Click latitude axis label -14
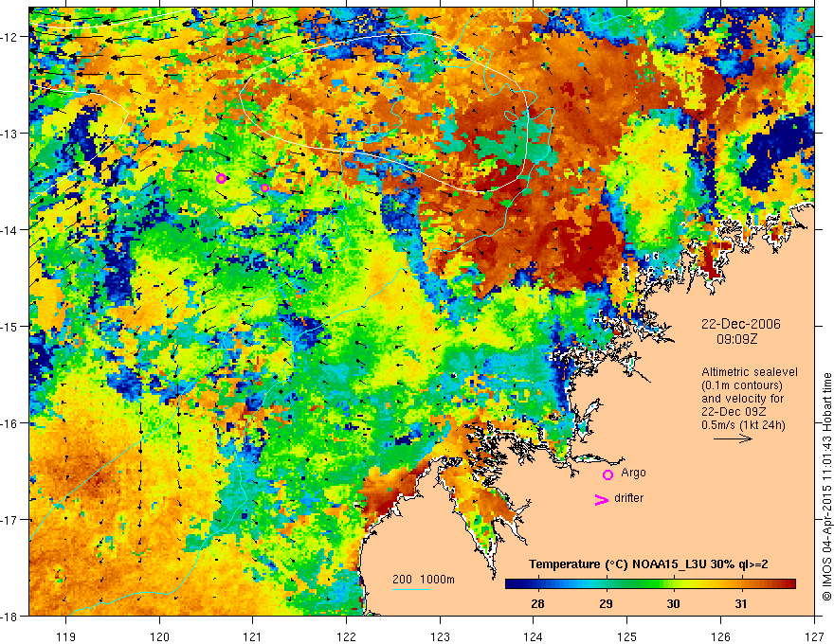The height and width of the screenshot is (644, 834). [x=10, y=229]
